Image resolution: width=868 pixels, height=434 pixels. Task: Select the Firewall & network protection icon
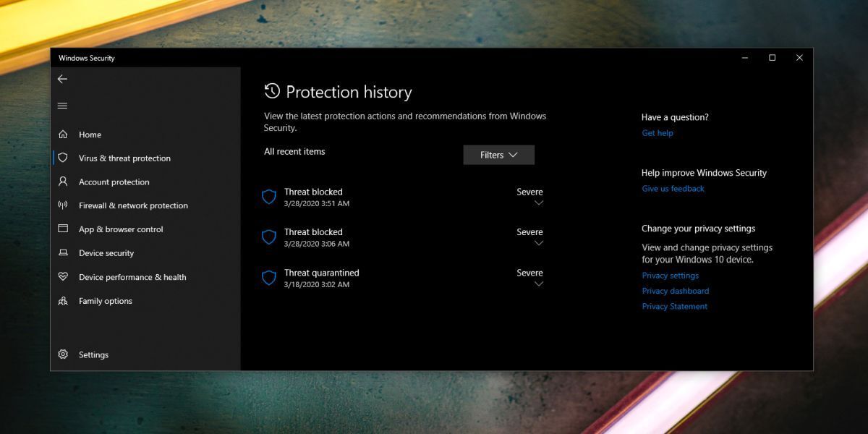point(63,205)
